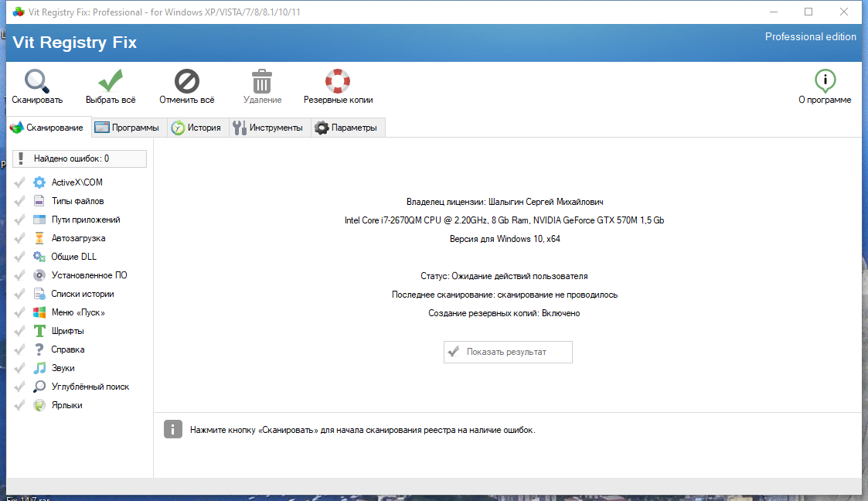Click the Типы файлов document icon
Viewport: 868px width, 501px height.
coord(39,201)
